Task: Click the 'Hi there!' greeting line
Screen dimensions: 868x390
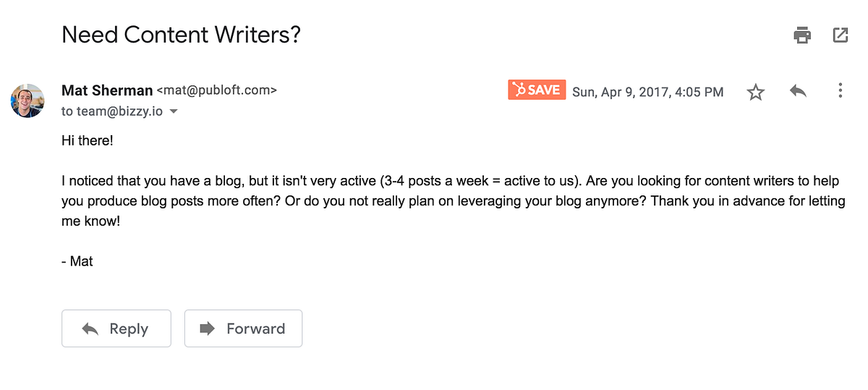Action: 88,140
